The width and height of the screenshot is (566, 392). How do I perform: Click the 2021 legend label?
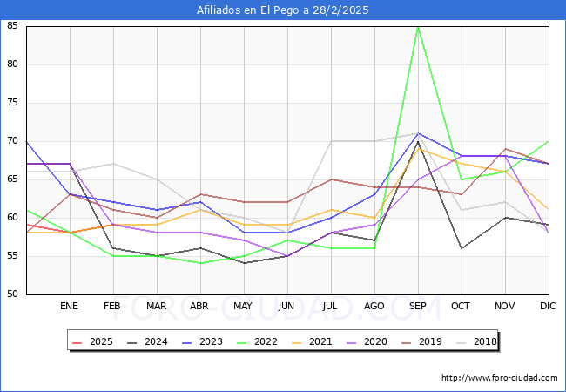tap(320, 341)
